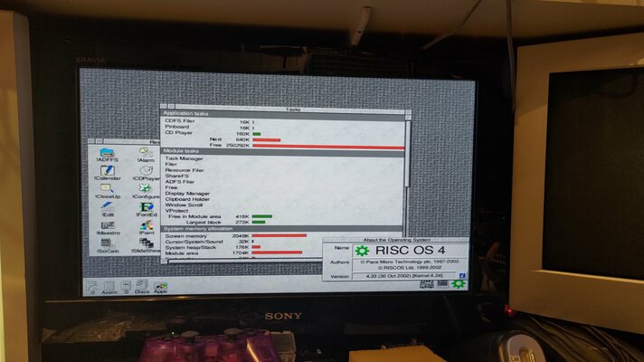Select the CD Player application task
Image resolution: width=644 pixels, height=362 pixels.
[180, 132]
